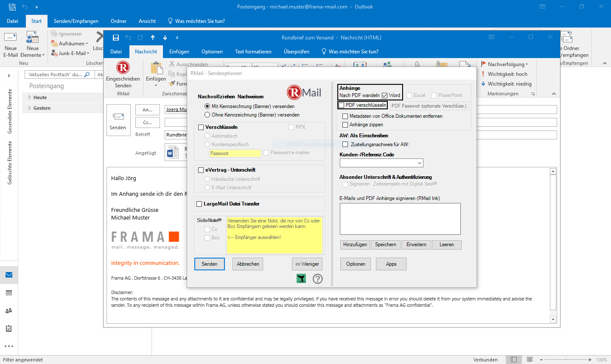The height and width of the screenshot is (364, 611).
Task: Open Einfügen tab in message window
Action: 179,52
